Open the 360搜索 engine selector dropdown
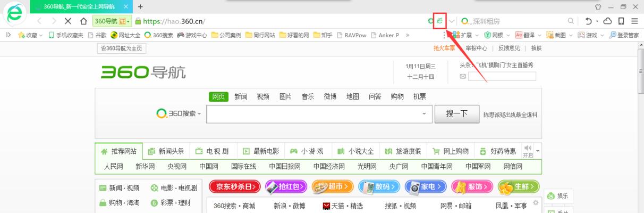The width and height of the screenshot is (644, 213). coord(179,114)
